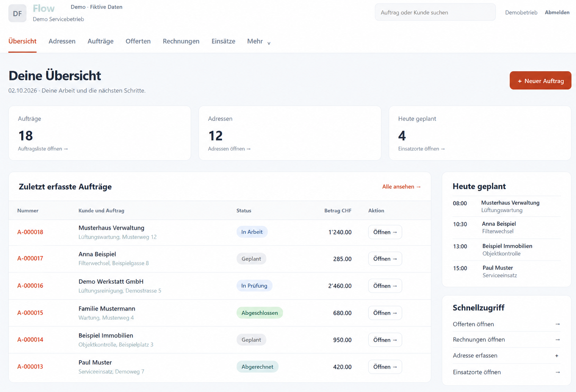Create a new order with Neuer Auftrag
Viewport: 576px width, 392px height.
click(540, 81)
